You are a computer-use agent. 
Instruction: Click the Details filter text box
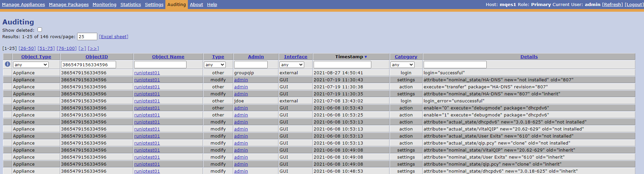455,65
